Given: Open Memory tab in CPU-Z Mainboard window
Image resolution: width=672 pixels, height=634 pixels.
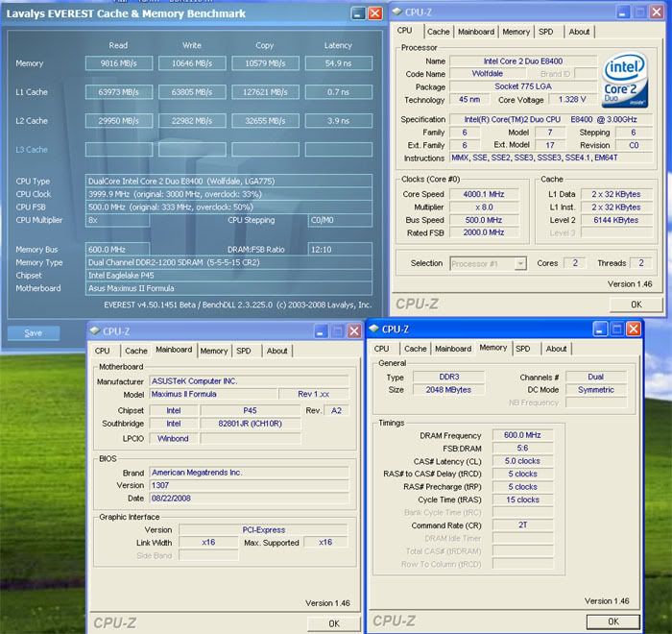Looking at the screenshot, I should pyautogui.click(x=213, y=351).
